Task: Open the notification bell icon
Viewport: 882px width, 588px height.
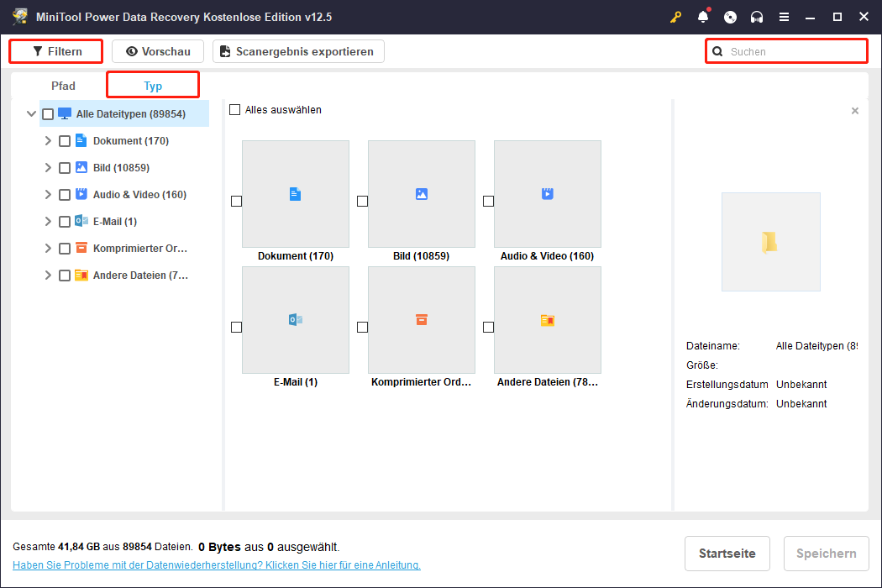Action: point(703,17)
